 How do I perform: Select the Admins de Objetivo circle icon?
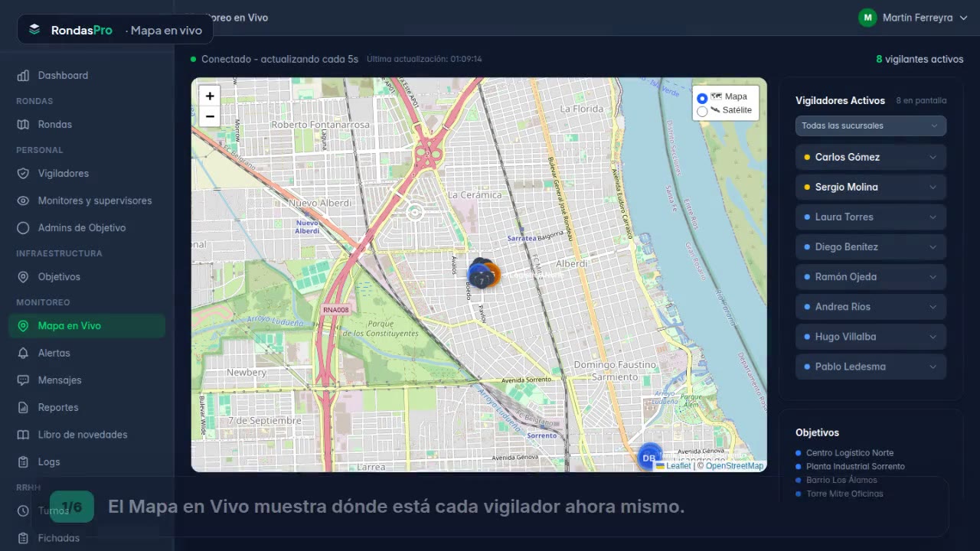point(23,228)
